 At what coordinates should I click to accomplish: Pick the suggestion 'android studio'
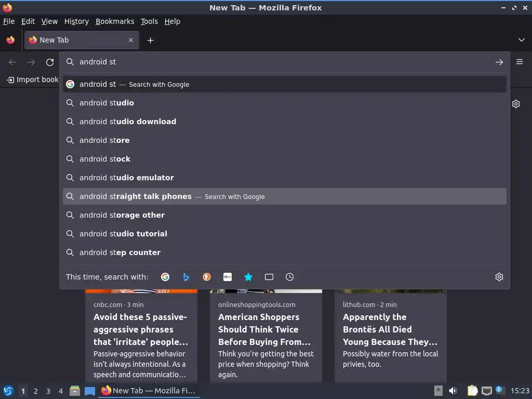[284, 103]
